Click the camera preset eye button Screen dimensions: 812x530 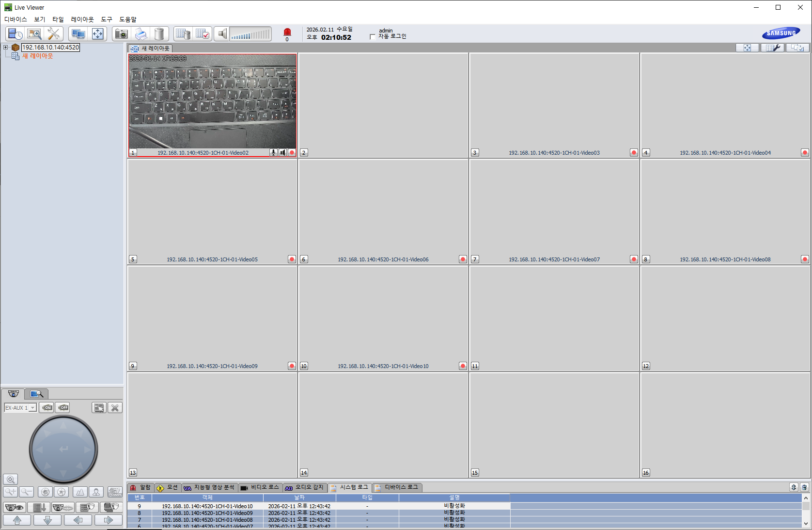[15, 507]
